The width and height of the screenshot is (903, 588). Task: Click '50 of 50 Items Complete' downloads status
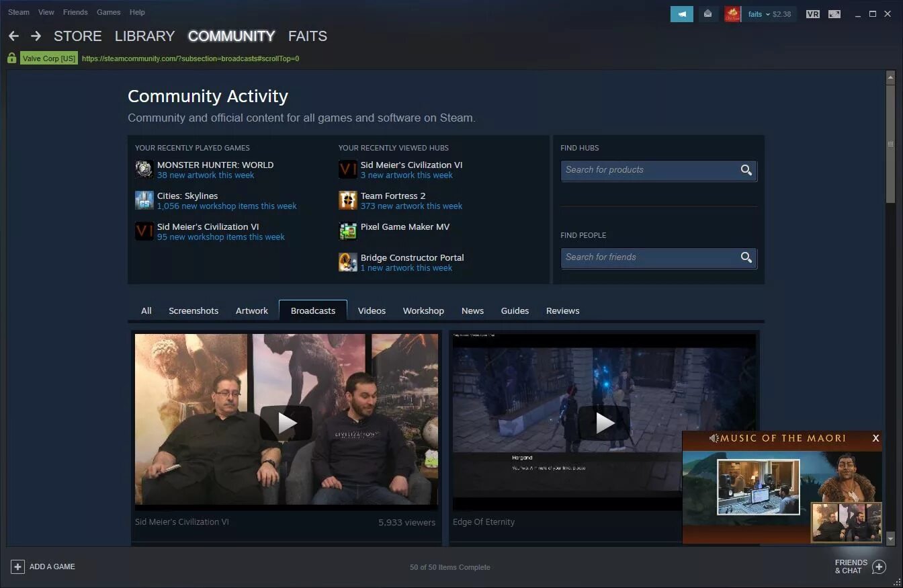[450, 567]
